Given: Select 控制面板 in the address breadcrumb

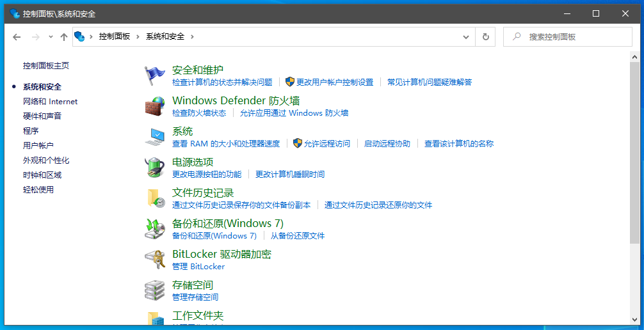Looking at the screenshot, I should tap(115, 36).
